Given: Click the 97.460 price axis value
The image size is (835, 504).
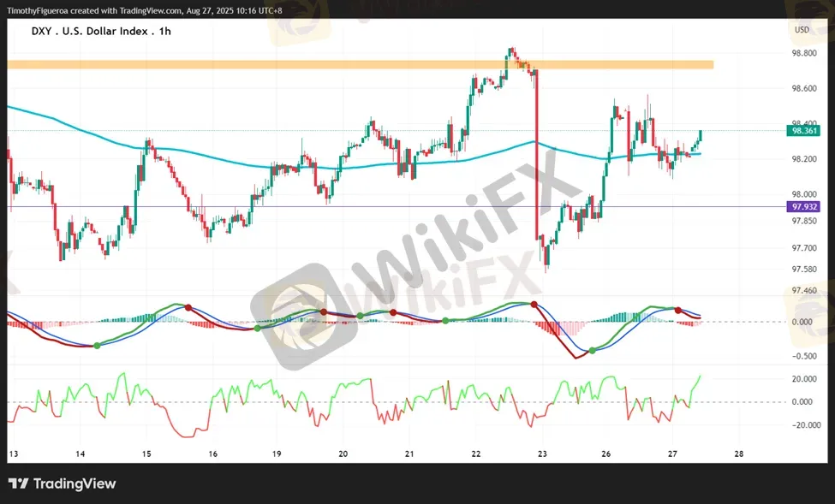Looking at the screenshot, I should 804,291.
